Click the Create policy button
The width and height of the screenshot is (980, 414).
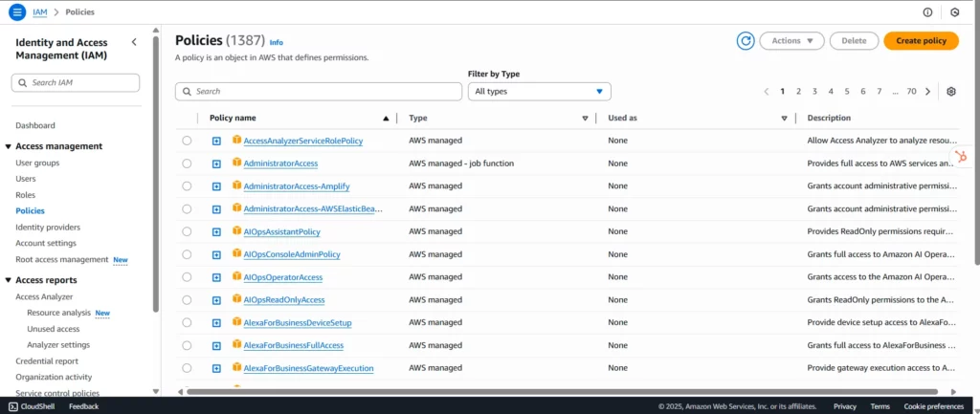(x=921, y=40)
